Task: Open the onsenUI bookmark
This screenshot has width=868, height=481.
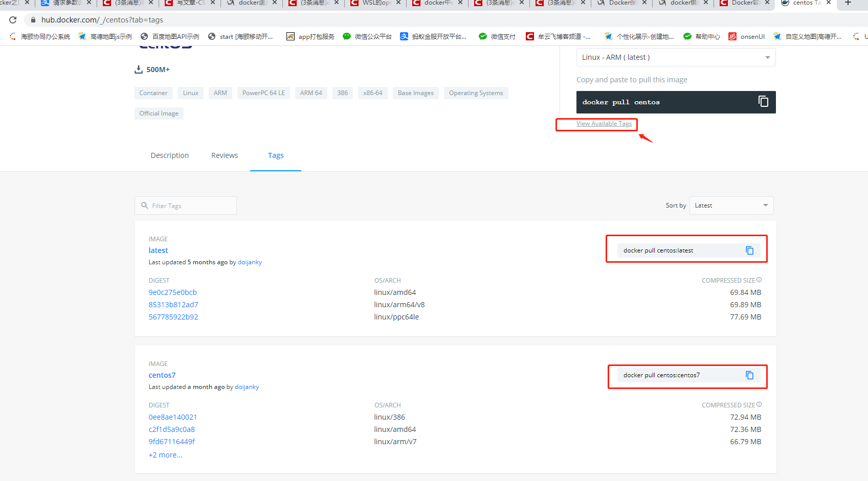Action: point(747,36)
